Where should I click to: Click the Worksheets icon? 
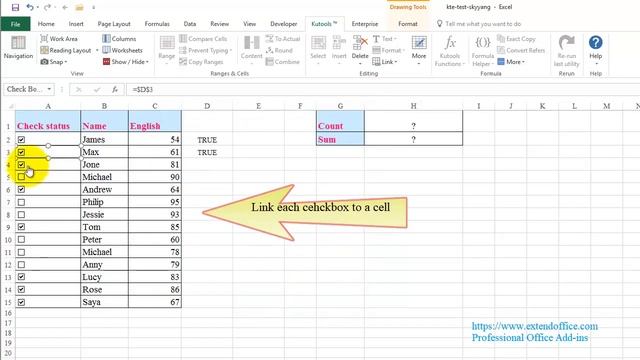point(106,50)
